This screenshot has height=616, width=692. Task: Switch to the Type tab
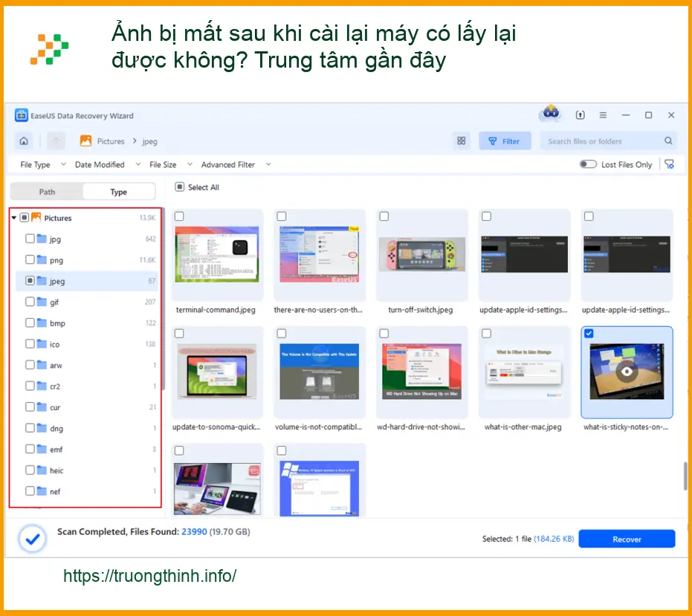pos(118,192)
